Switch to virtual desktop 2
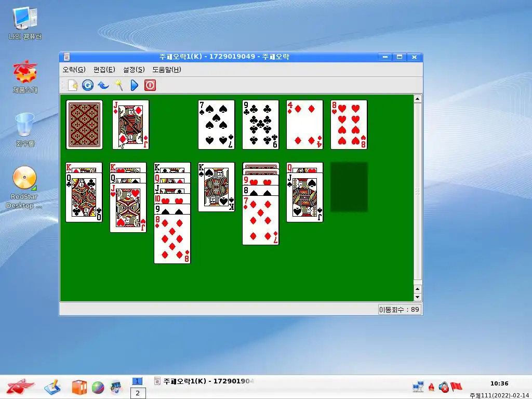The width and height of the screenshot is (532, 399). pyautogui.click(x=138, y=393)
